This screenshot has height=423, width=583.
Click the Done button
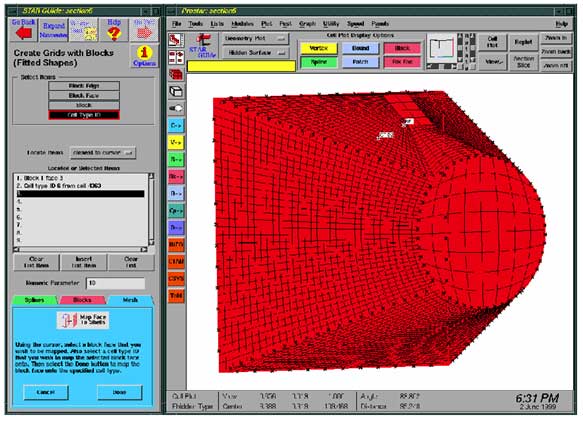pyautogui.click(x=119, y=392)
